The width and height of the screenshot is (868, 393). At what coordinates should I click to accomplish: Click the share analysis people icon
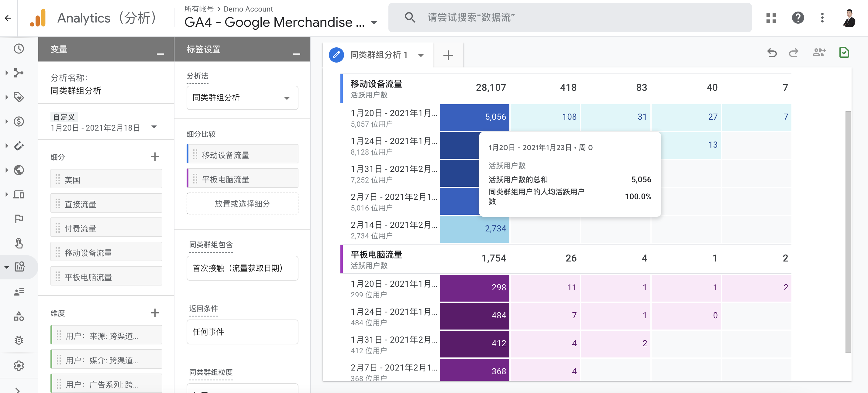pos(819,52)
